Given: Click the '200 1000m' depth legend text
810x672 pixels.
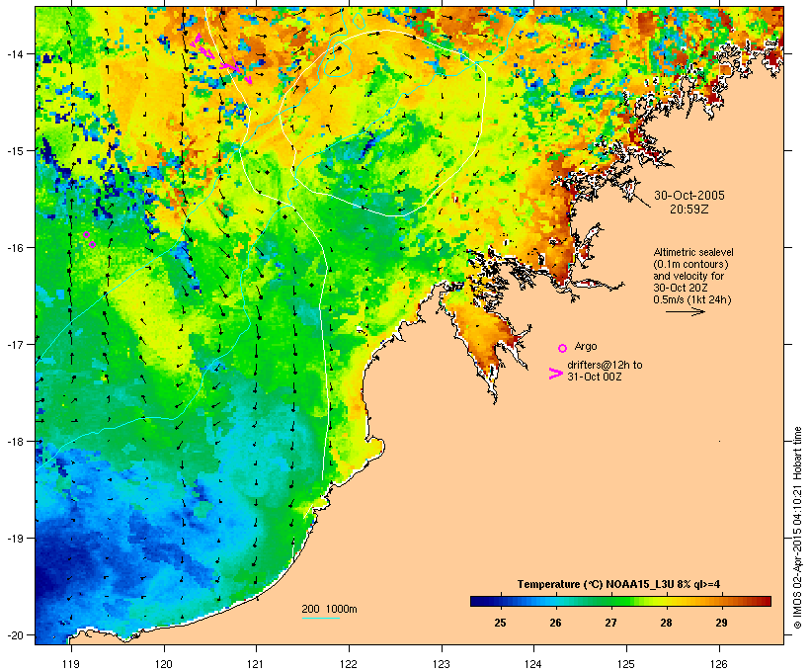Looking at the screenshot, I should coord(329,609).
